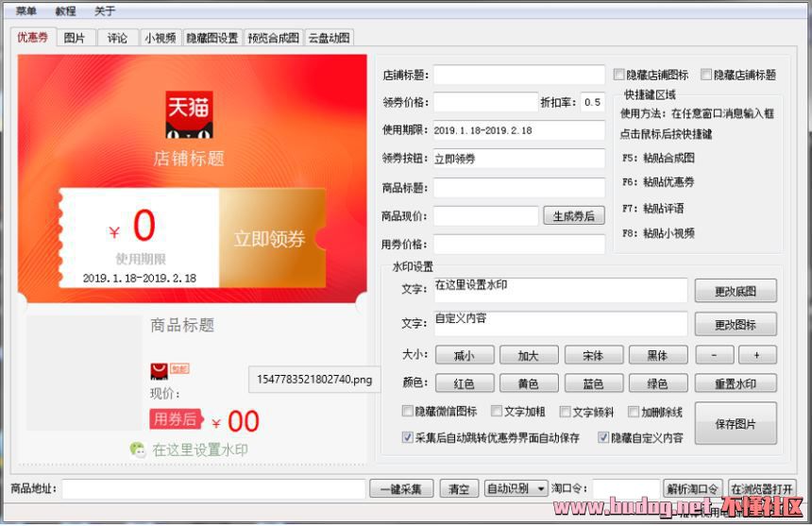Uncheck 隐藏自定义内容 checkbox
812x526 pixels.
click(x=602, y=437)
